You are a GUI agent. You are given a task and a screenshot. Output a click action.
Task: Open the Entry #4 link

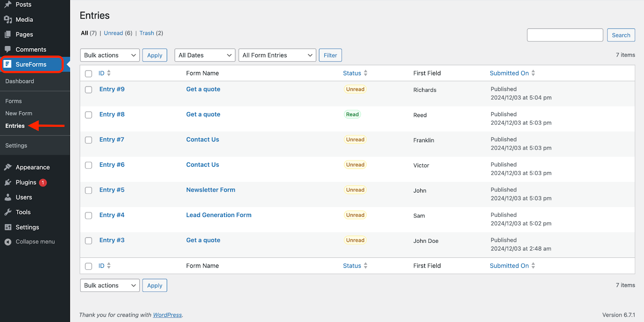(x=112, y=215)
